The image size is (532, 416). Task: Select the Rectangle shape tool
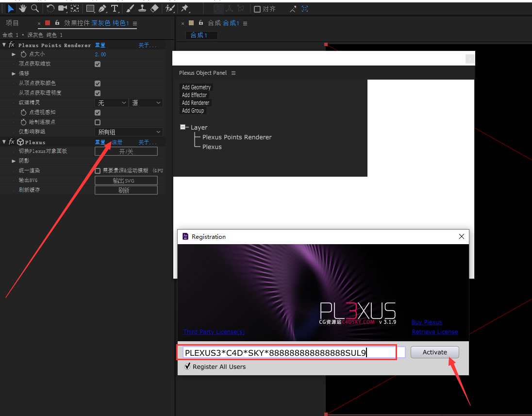tap(90, 8)
